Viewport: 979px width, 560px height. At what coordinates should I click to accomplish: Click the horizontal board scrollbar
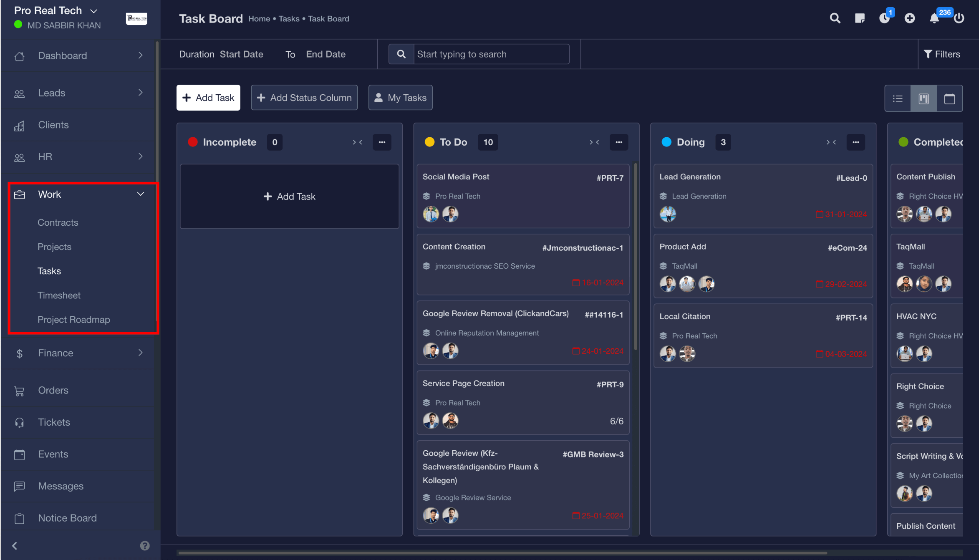(x=501, y=553)
